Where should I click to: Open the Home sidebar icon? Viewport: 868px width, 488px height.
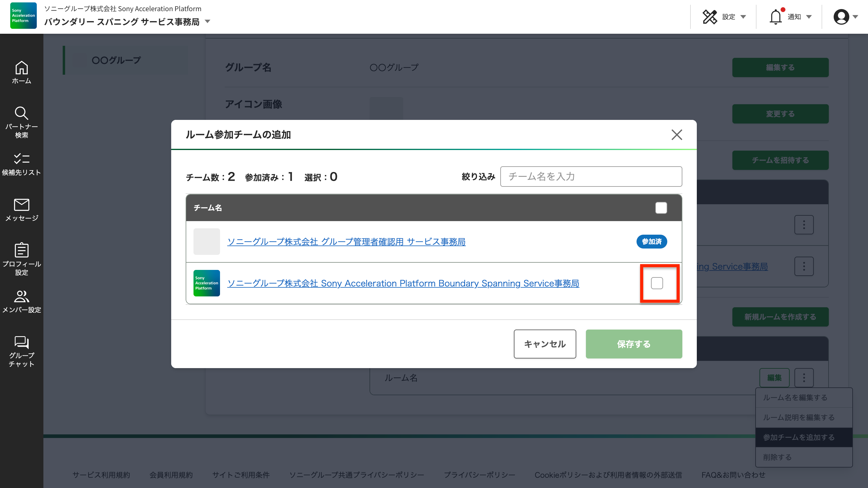(22, 68)
